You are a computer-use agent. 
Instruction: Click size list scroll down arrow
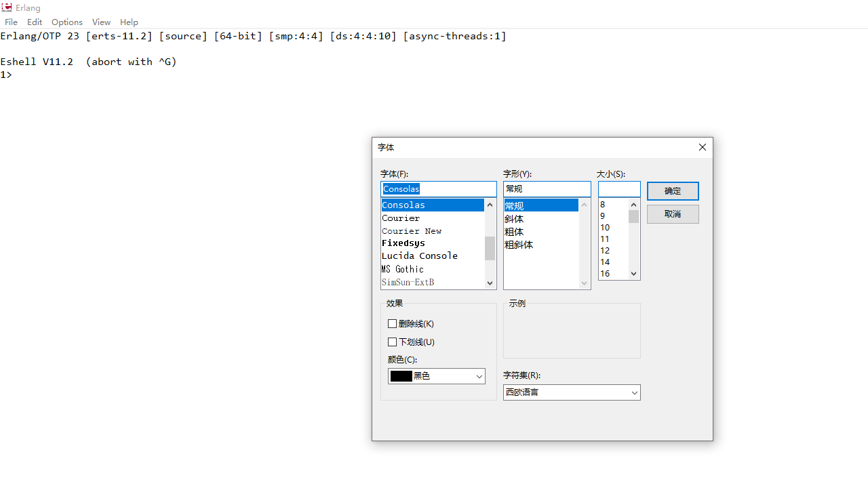(x=634, y=274)
